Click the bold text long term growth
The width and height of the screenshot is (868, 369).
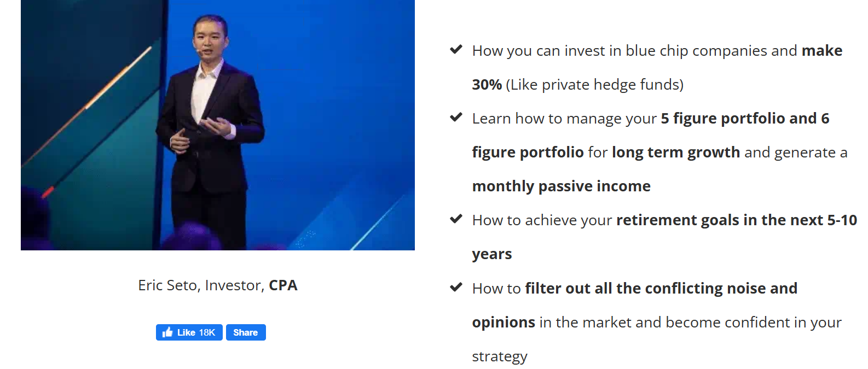[x=676, y=152]
